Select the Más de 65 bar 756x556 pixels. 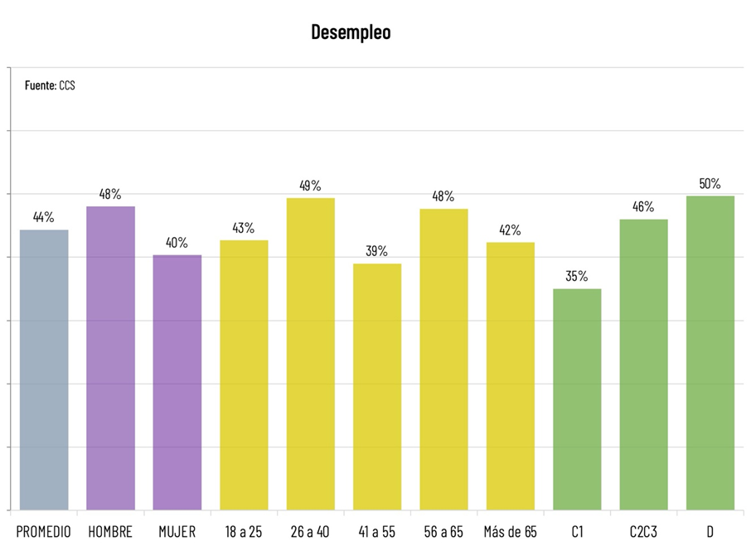[510, 376]
